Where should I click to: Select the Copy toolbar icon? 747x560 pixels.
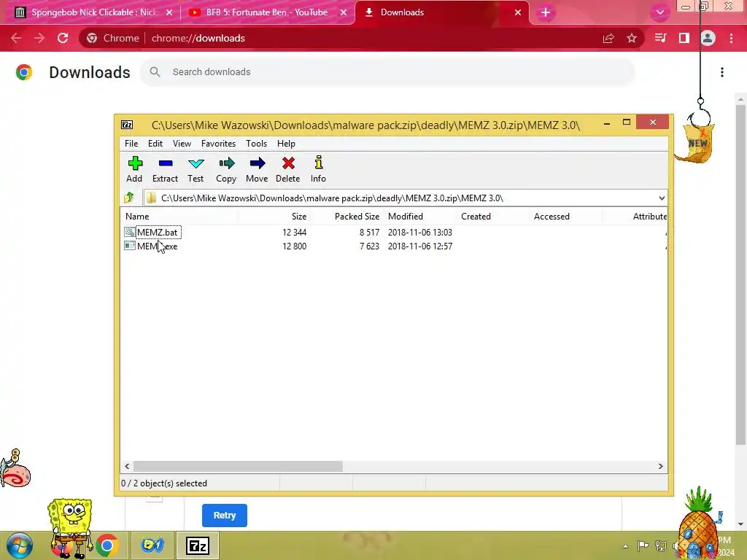point(226,169)
